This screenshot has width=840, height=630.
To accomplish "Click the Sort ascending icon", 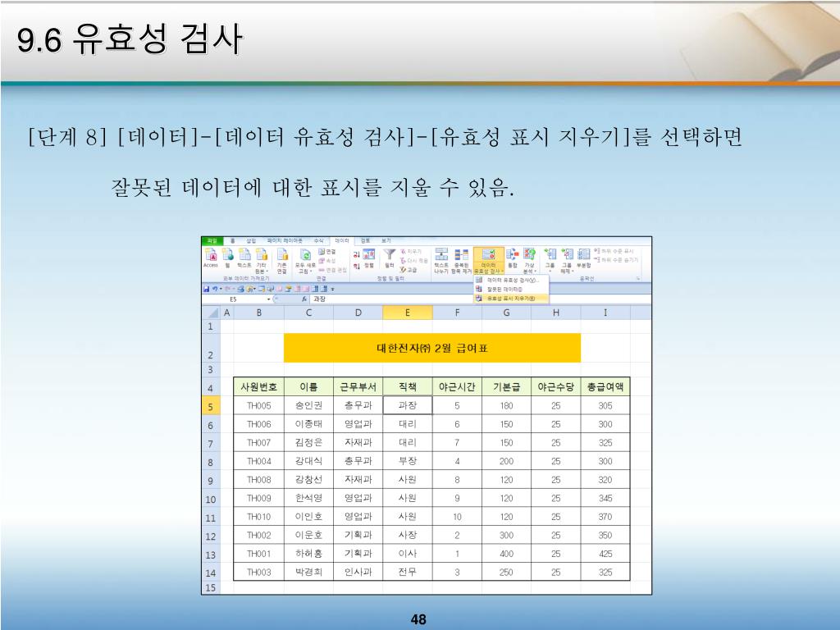I will (356, 254).
